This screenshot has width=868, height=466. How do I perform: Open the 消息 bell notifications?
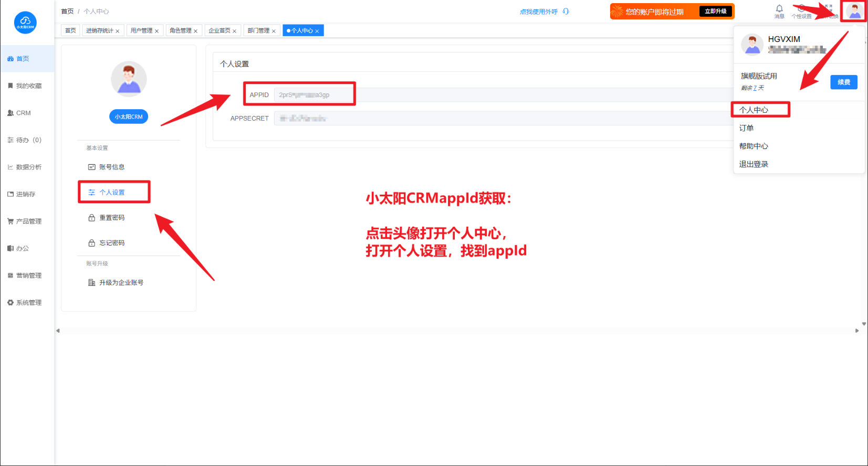coord(779,11)
